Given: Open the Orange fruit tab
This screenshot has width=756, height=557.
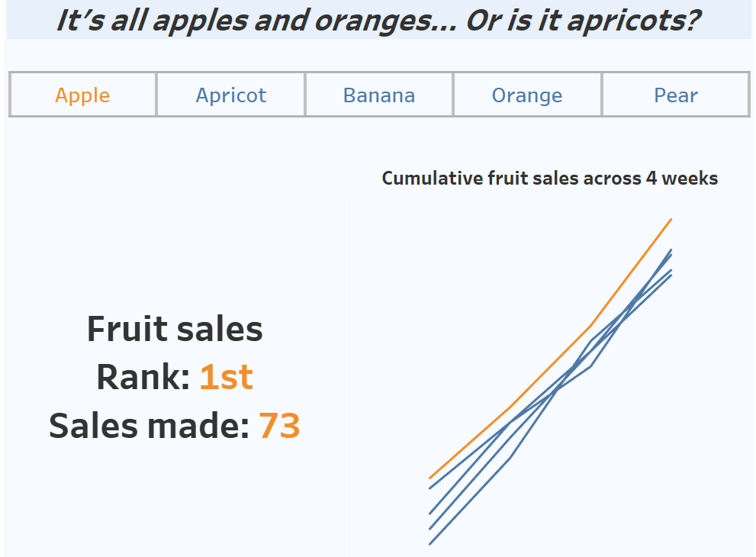Looking at the screenshot, I should point(527,95).
